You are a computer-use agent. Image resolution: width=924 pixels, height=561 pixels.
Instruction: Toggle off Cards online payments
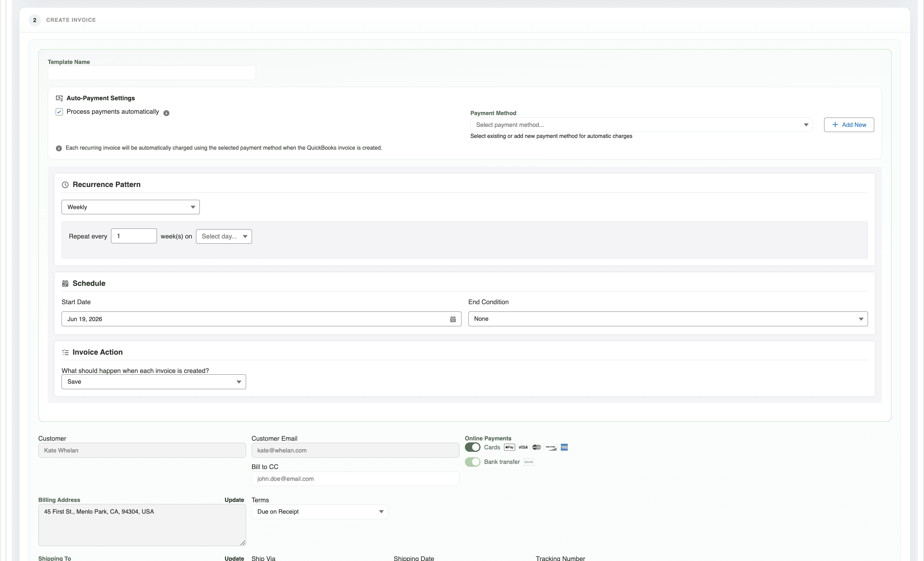click(x=473, y=447)
